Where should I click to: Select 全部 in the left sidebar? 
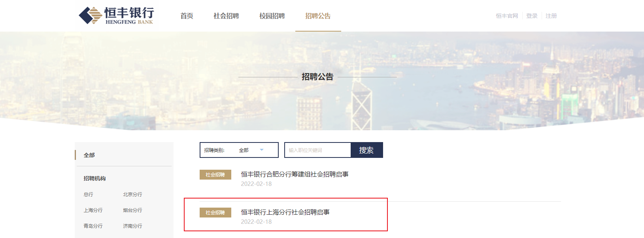(x=89, y=155)
